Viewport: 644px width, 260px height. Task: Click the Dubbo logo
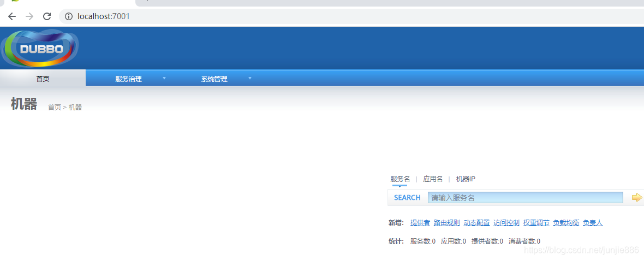[39, 49]
